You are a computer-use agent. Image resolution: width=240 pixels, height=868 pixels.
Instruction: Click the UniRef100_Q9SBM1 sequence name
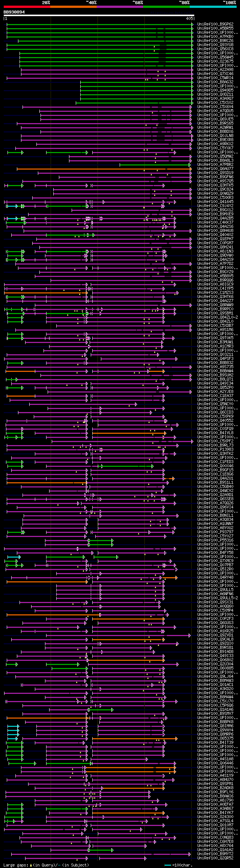(x=215, y=313)
